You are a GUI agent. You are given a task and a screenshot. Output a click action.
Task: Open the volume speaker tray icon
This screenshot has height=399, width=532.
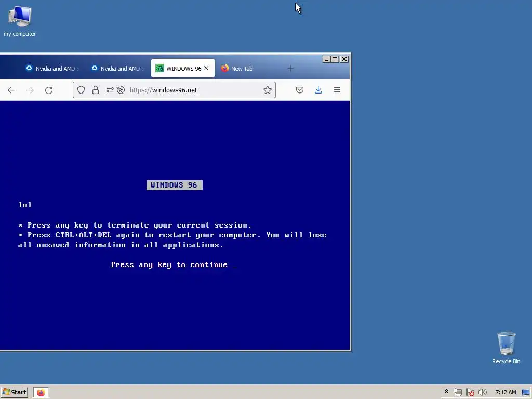click(x=482, y=393)
